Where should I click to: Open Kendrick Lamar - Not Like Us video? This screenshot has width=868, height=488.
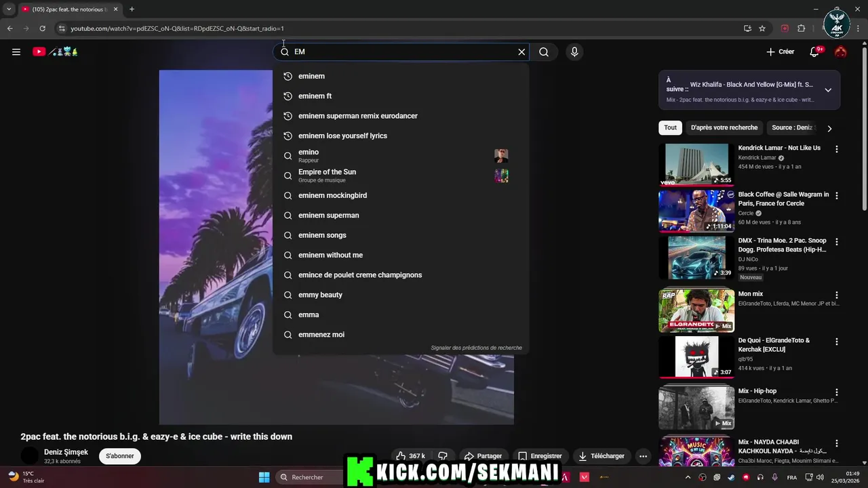click(x=779, y=148)
